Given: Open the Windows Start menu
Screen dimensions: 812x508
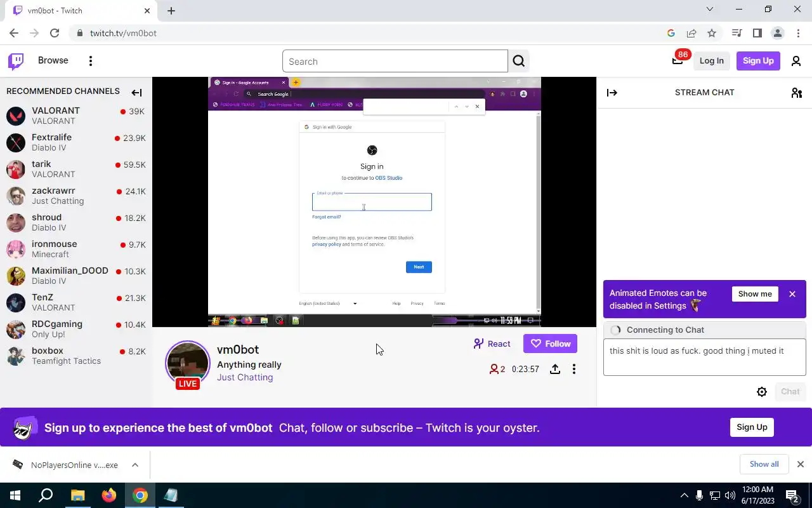Looking at the screenshot, I should (15, 495).
